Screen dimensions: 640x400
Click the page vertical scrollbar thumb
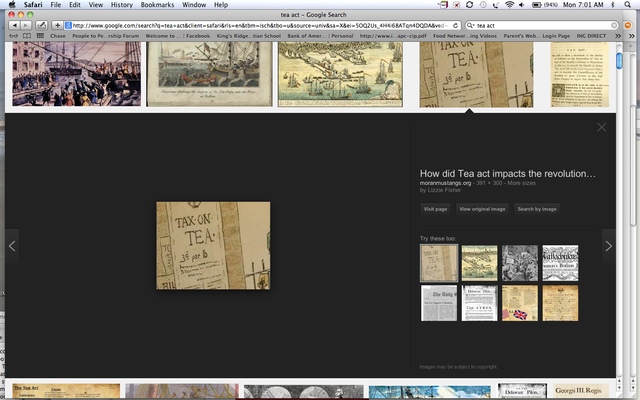[x=619, y=61]
